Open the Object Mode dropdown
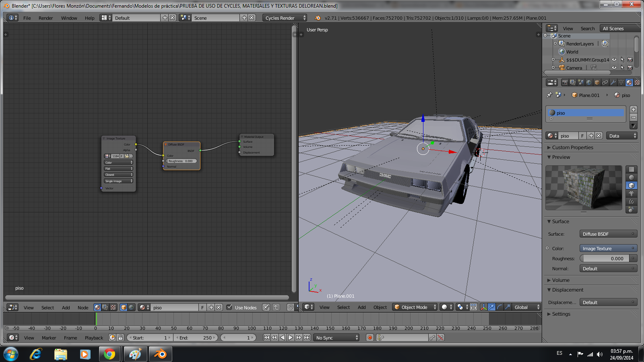The height and width of the screenshot is (362, 644). coord(415,307)
